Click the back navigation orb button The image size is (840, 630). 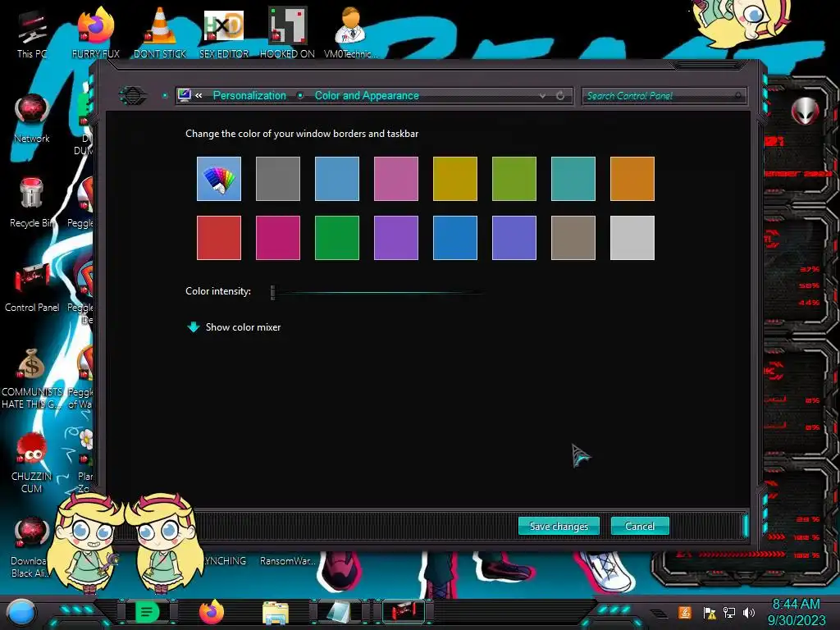click(133, 96)
